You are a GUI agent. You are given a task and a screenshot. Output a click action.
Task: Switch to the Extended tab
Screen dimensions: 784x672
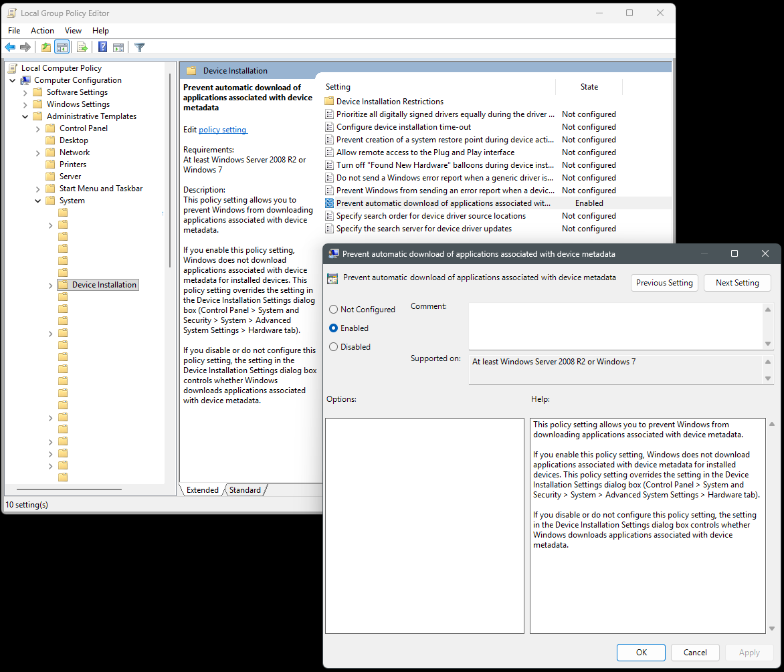tap(203, 490)
